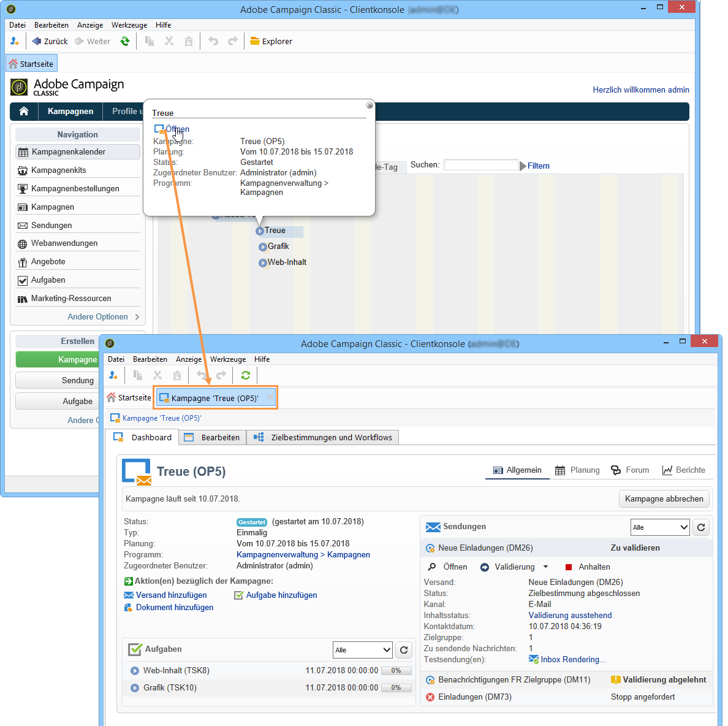Open Datei menu in the back window
This screenshot has width=728, height=726.
pos(17,25)
